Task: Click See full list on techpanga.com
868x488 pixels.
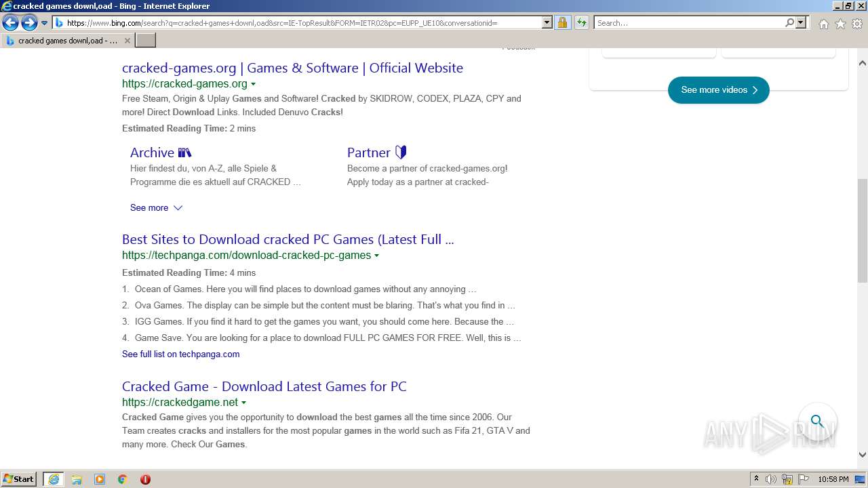Action: coord(180,354)
